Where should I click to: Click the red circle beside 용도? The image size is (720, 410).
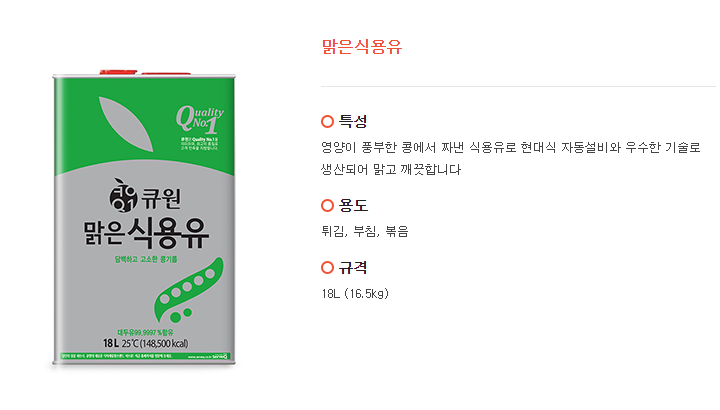click(x=327, y=205)
